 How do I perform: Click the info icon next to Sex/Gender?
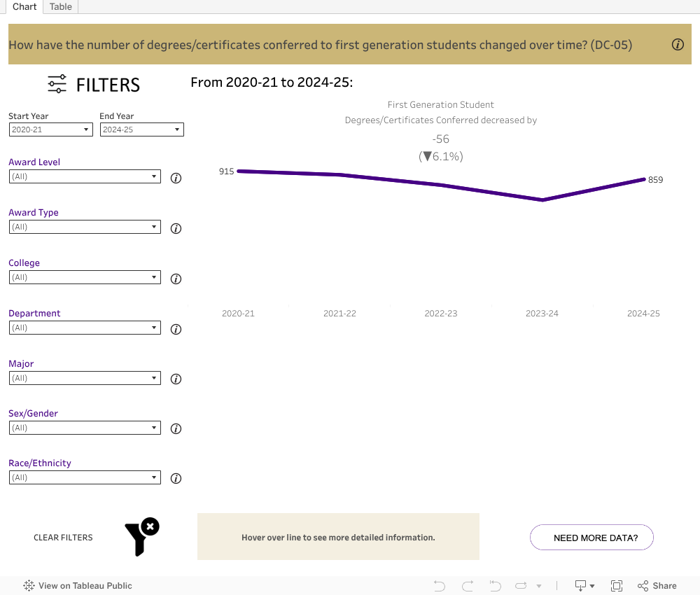point(176,429)
